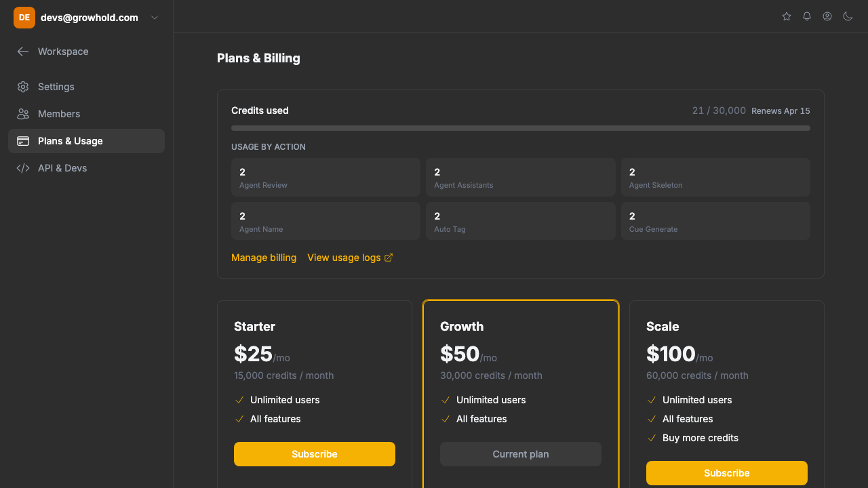
Task: Open the notifications bell icon
Action: pyautogui.click(x=806, y=16)
